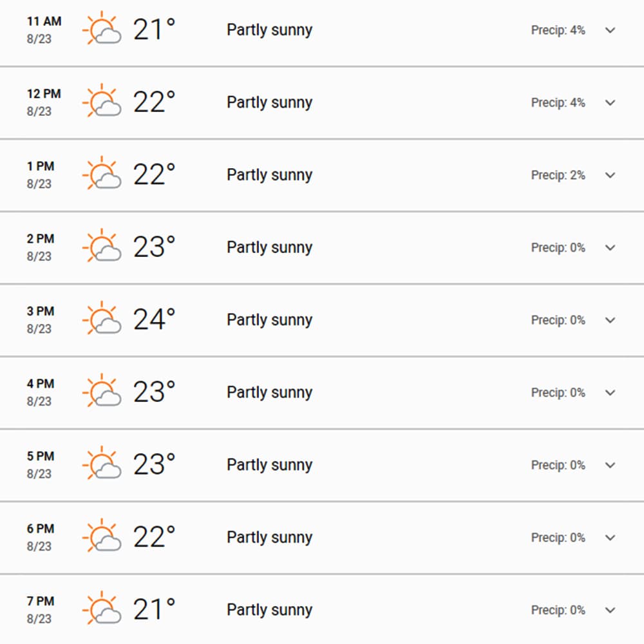Screen dimensions: 644x644
Task: Click the 4 PM partly sunny weather icon
Action: point(102,391)
